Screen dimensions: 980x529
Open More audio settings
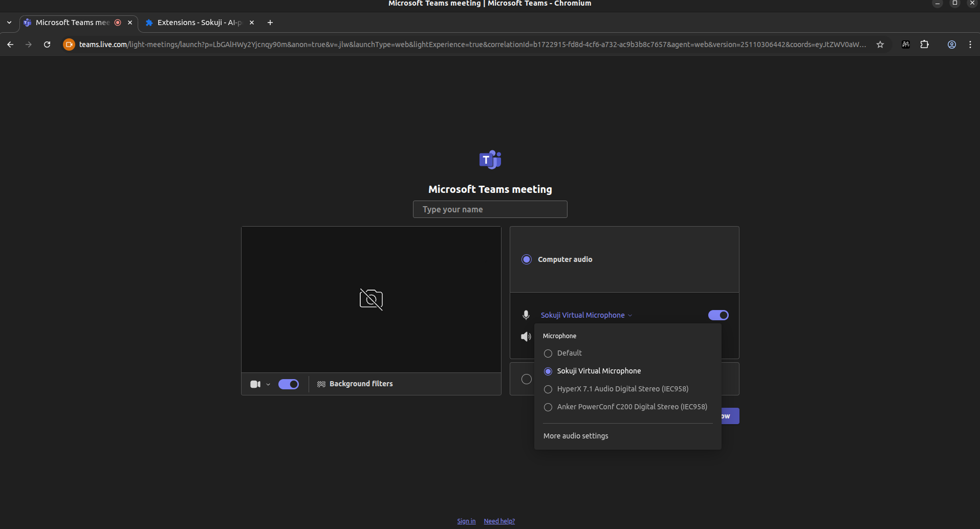[576, 436]
